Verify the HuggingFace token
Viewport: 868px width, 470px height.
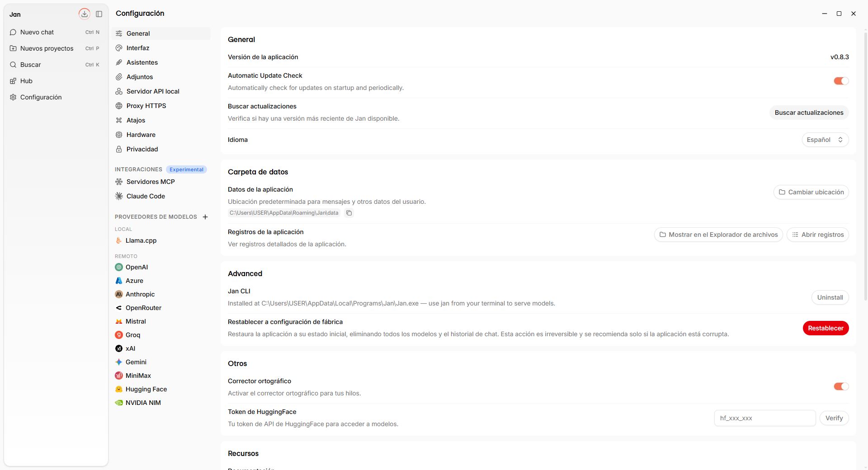pyautogui.click(x=834, y=418)
